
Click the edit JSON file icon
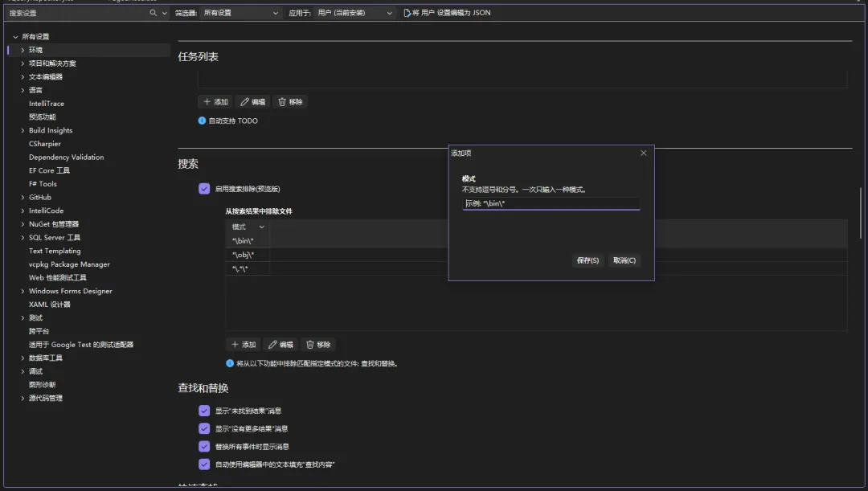[x=407, y=13]
